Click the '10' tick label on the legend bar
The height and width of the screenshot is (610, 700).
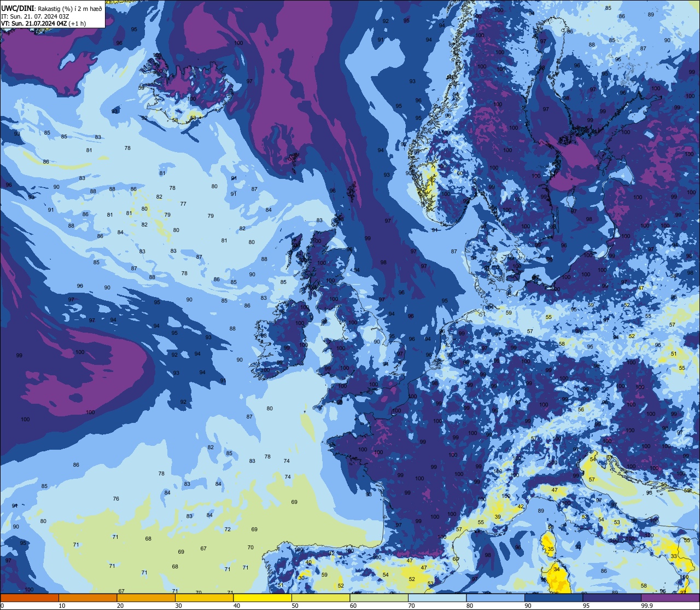pos(62,606)
